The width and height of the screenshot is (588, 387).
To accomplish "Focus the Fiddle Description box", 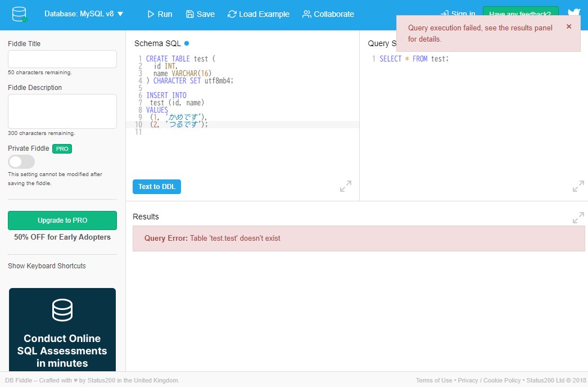I will coord(62,111).
